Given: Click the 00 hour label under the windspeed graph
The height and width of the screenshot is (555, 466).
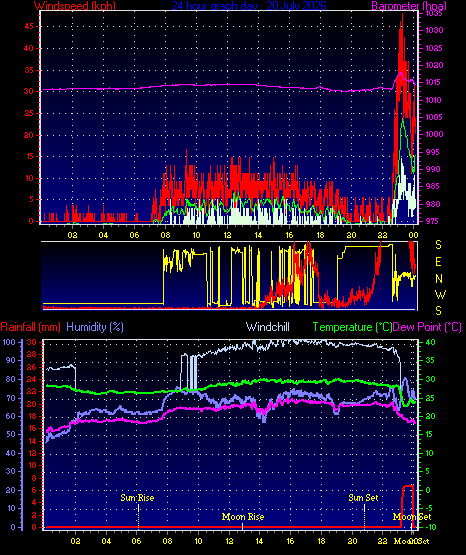Looking at the screenshot, I should click(413, 235).
